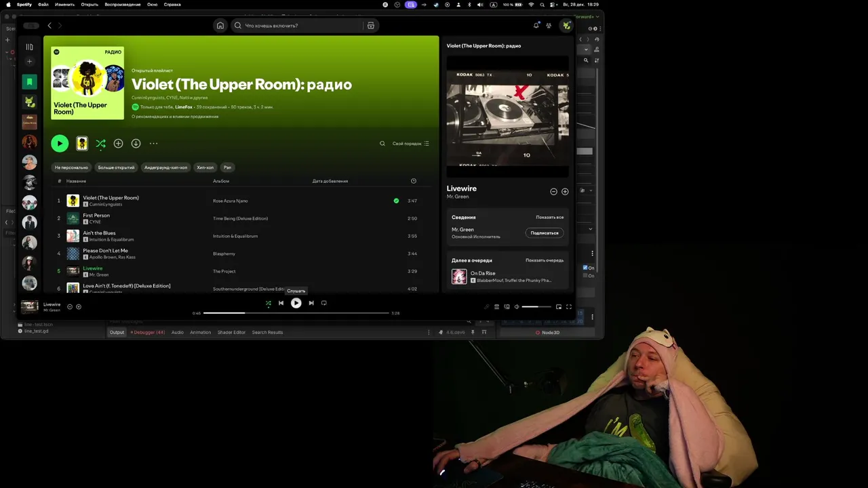This screenshot has height=488, width=868.
Task: Select the Больше открытий filter chip
Action: pyautogui.click(x=116, y=167)
